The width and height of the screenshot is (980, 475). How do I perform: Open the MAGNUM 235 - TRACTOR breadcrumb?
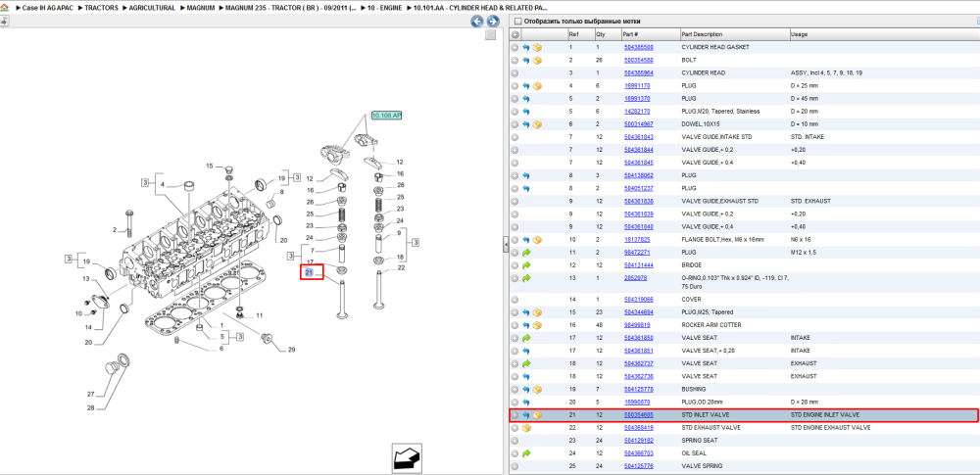point(293,8)
